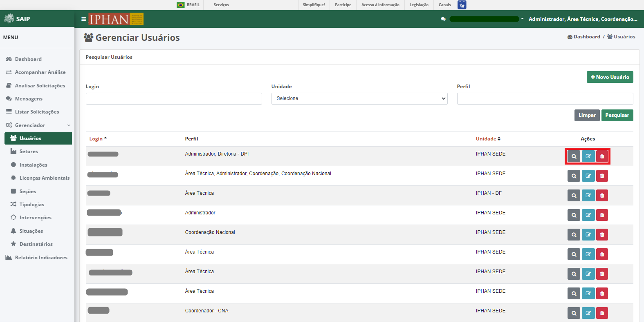The width and height of the screenshot is (644, 323).
Task: Sort table by Login column
Action: coord(98,139)
